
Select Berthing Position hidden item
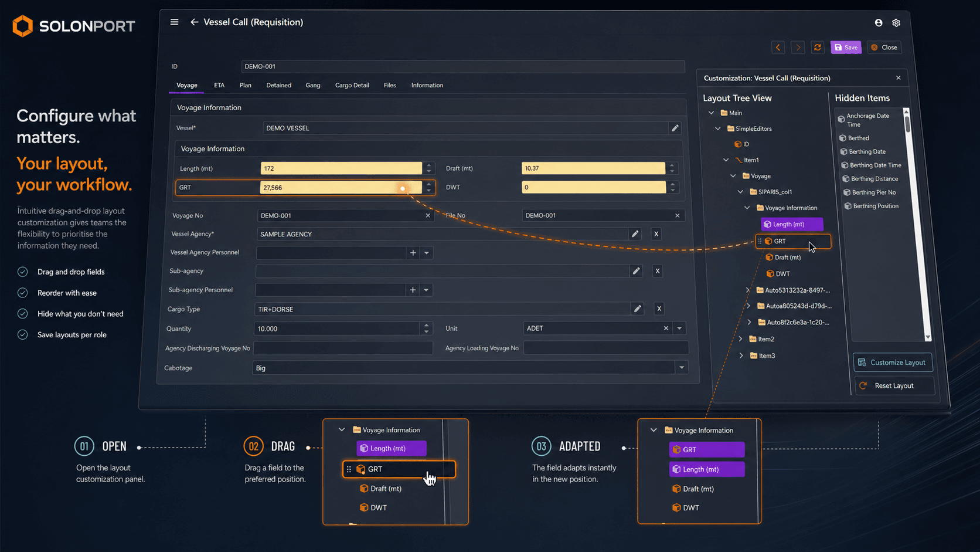[x=872, y=206]
